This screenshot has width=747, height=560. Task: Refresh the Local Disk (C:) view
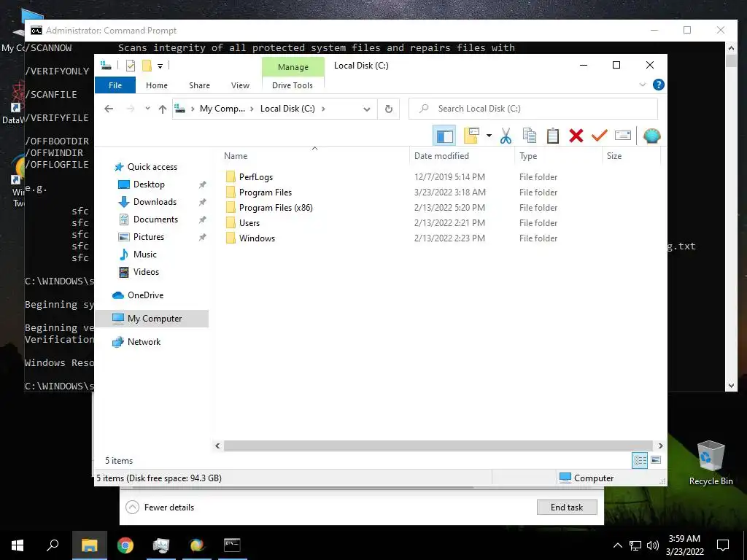click(x=389, y=109)
